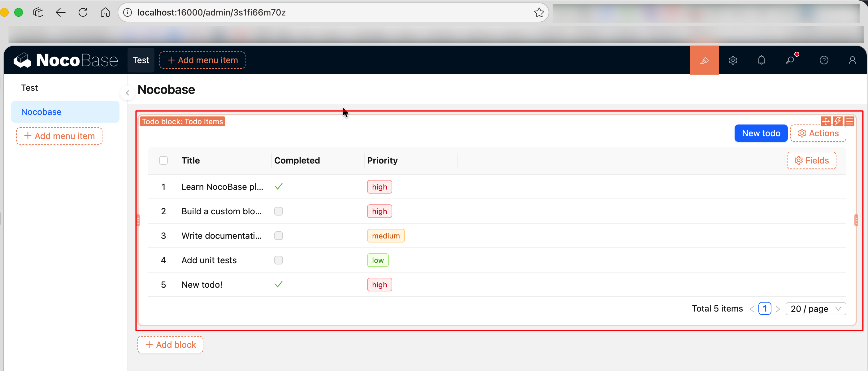Click the 'New todo' button

coord(761,133)
